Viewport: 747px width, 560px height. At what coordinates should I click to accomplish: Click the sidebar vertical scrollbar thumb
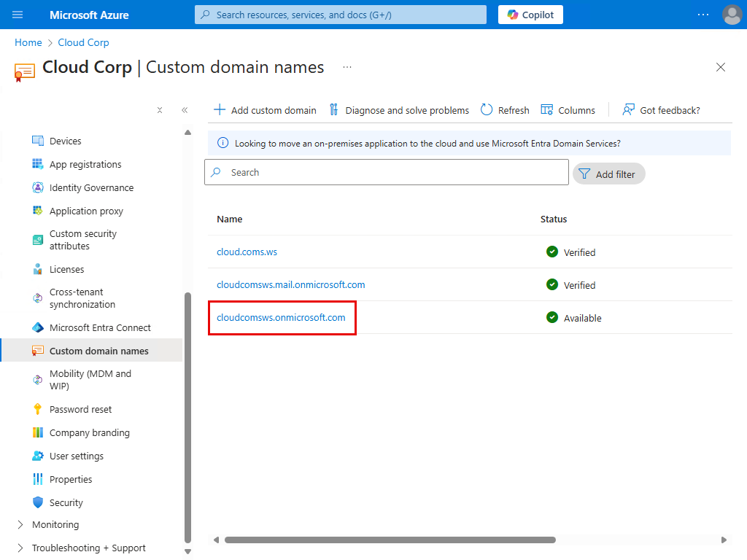(x=187, y=418)
